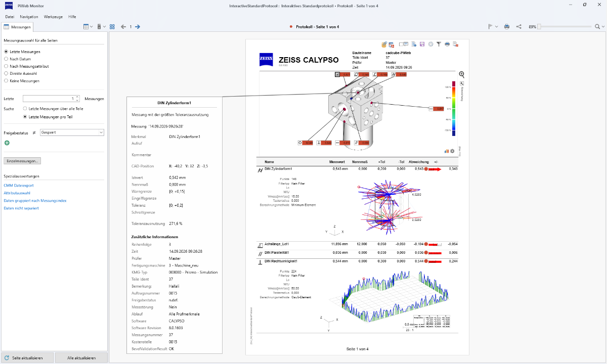Click the zoom level slider
This screenshot has height=364, width=607.
[x=565, y=27]
